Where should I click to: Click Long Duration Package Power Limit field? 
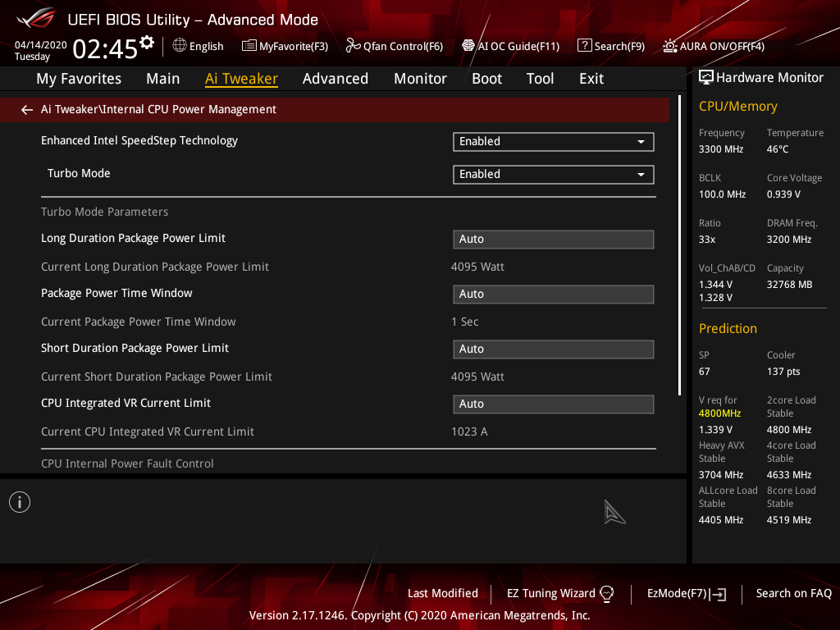coord(554,240)
